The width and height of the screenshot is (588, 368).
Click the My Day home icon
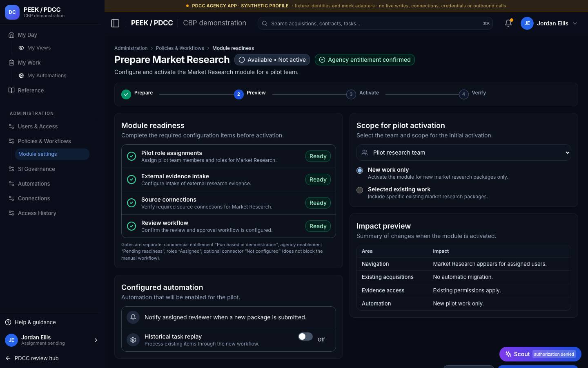tap(11, 35)
